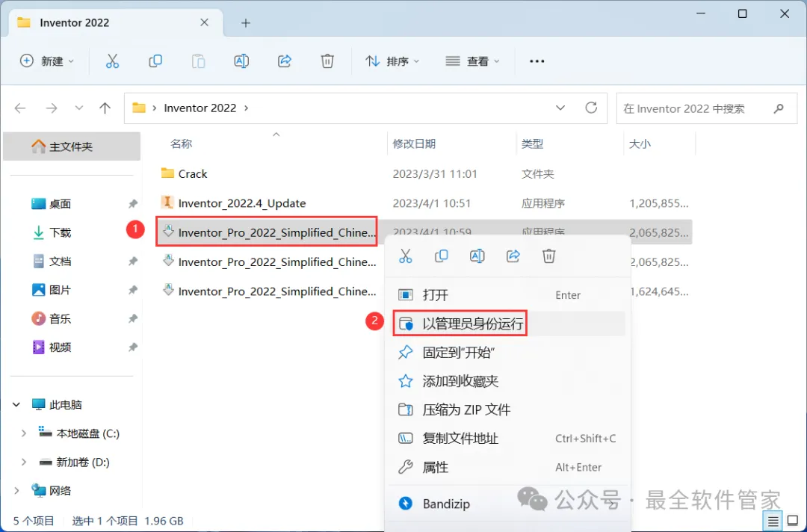Switch to large icons view in status bar
The width and height of the screenshot is (807, 532).
pos(793,522)
